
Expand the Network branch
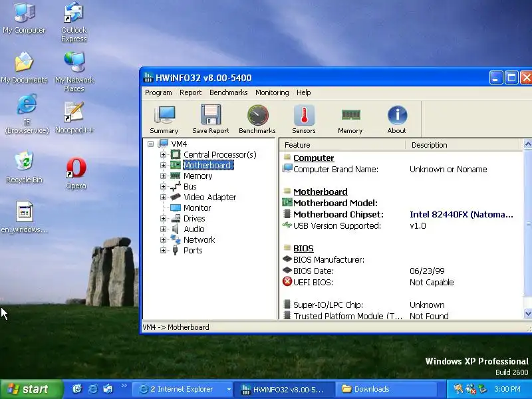point(163,239)
